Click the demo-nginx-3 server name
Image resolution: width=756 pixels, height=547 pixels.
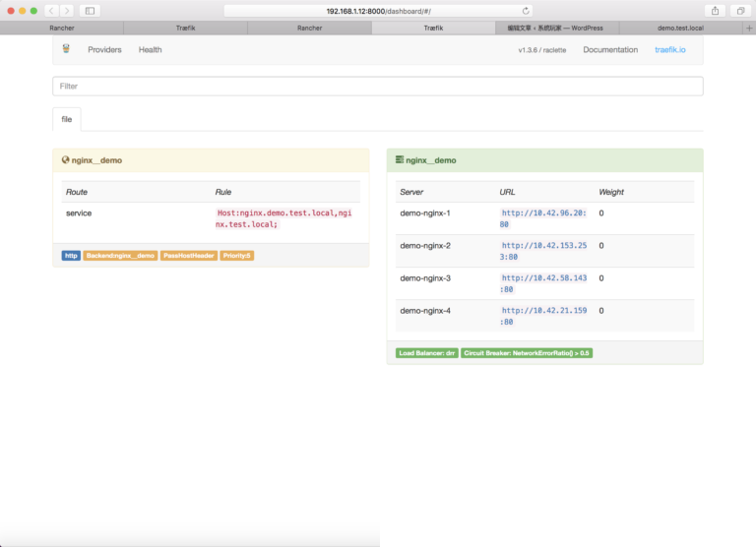click(x=425, y=278)
